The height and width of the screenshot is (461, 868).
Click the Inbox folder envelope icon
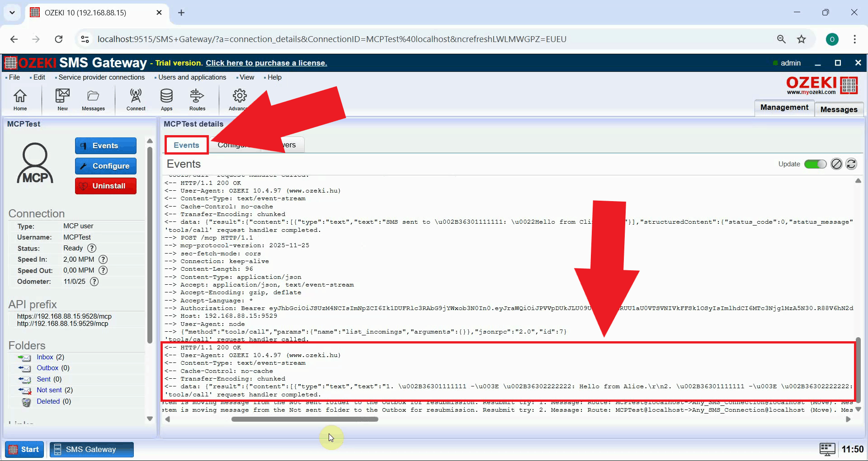tap(24, 358)
